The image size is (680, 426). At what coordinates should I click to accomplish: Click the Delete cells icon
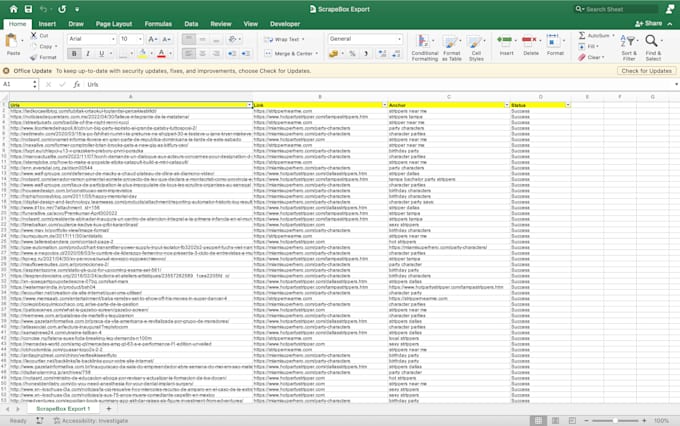529,40
